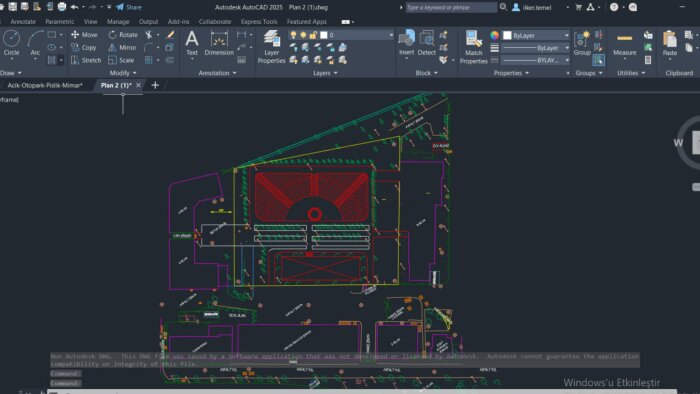Pick the Erase tool

[170, 34]
